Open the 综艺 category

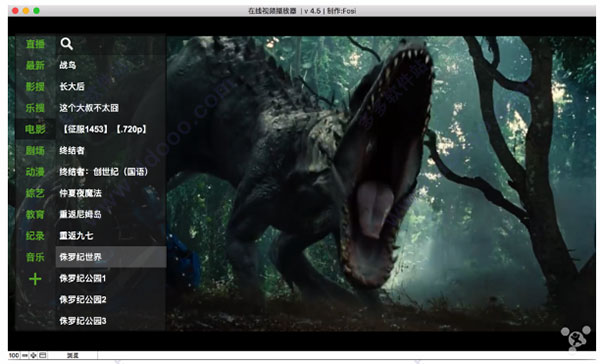(x=35, y=193)
